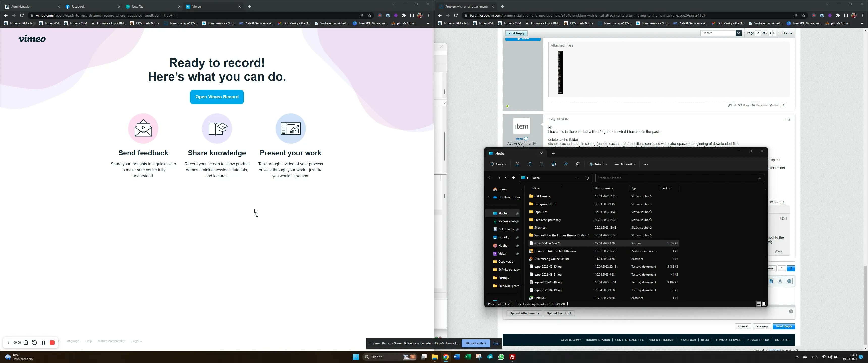Switch to the Facebook browser tab
Viewport: 868px width, 363px height.
[93, 6]
